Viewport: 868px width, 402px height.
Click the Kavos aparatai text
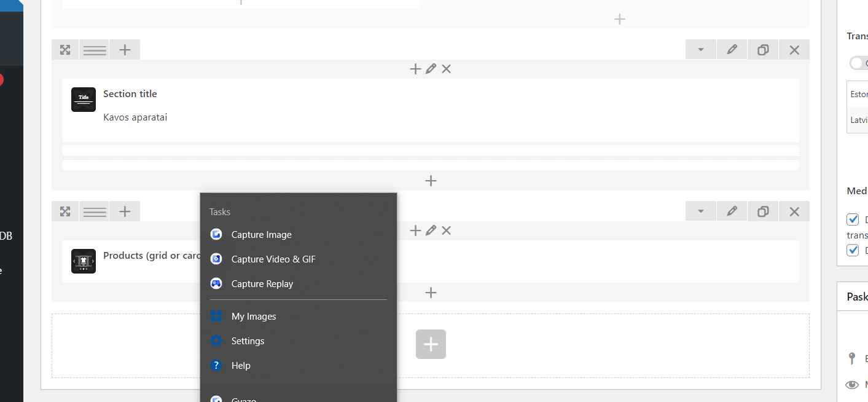[135, 117]
